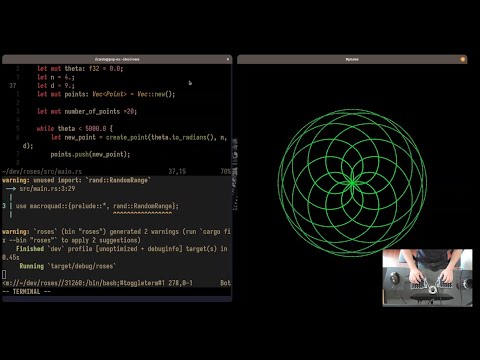The width and height of the screenshot is (480, 360).
Task: Click the 'let mut number_of_points =20;' line
Action: (x=87, y=111)
